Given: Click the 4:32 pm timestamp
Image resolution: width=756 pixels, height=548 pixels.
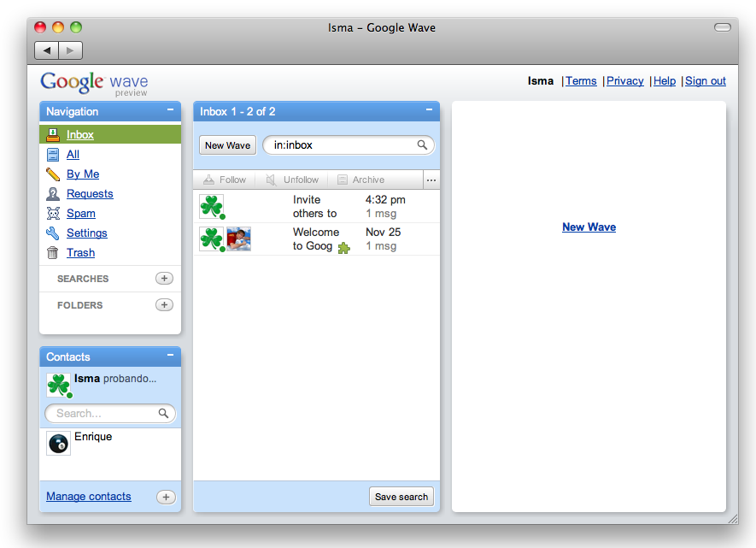Looking at the screenshot, I should tap(385, 200).
